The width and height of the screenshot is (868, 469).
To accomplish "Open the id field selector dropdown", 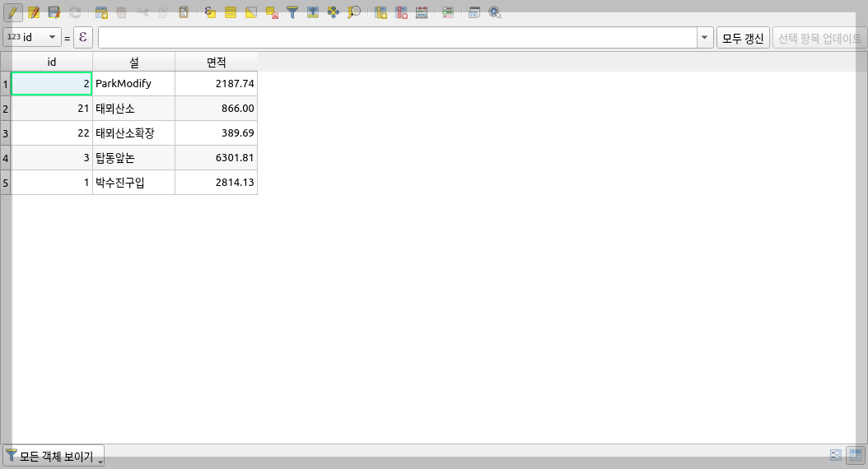I will 32,37.
